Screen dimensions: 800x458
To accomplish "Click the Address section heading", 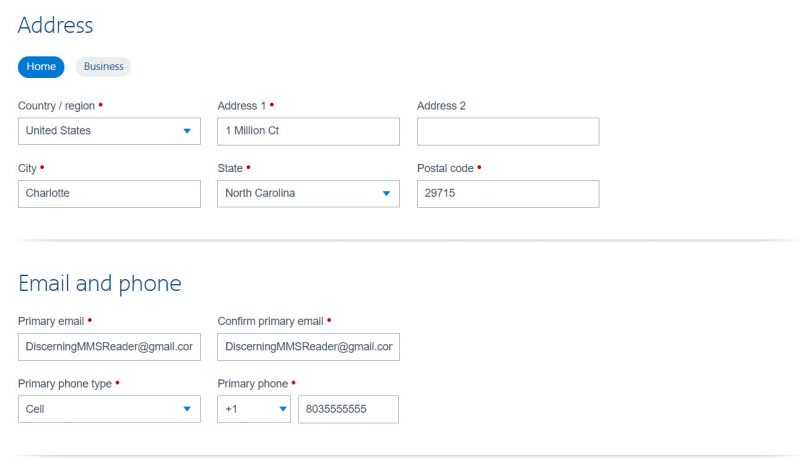I will click(55, 25).
